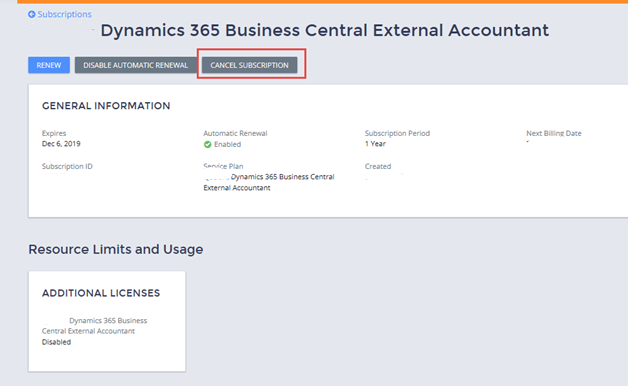Click the green Enabled checkmark icon
628x386 pixels.
pyautogui.click(x=207, y=145)
